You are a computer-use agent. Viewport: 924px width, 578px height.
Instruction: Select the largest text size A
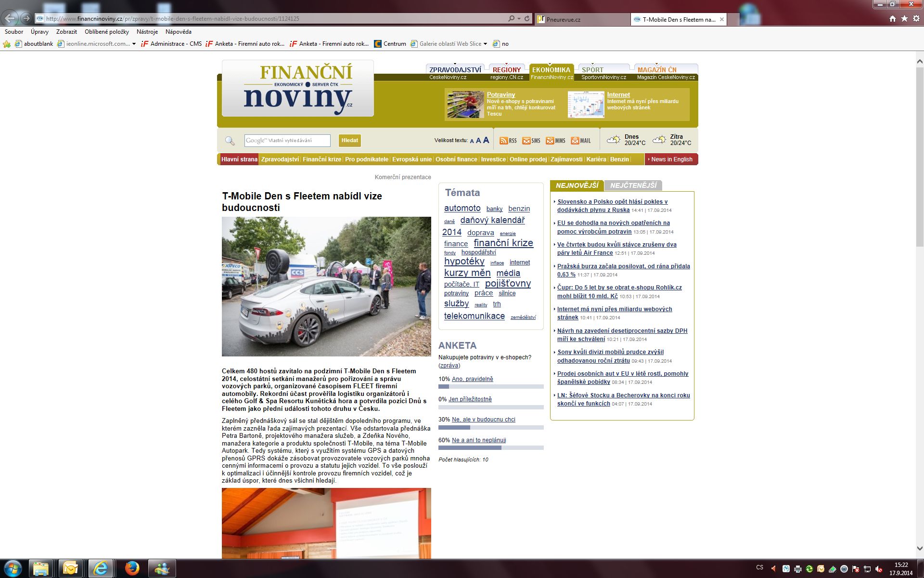[486, 140]
